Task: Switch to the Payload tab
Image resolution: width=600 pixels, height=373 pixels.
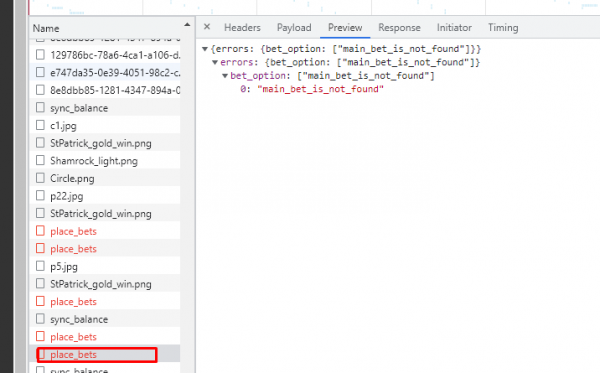Action: [x=294, y=28]
